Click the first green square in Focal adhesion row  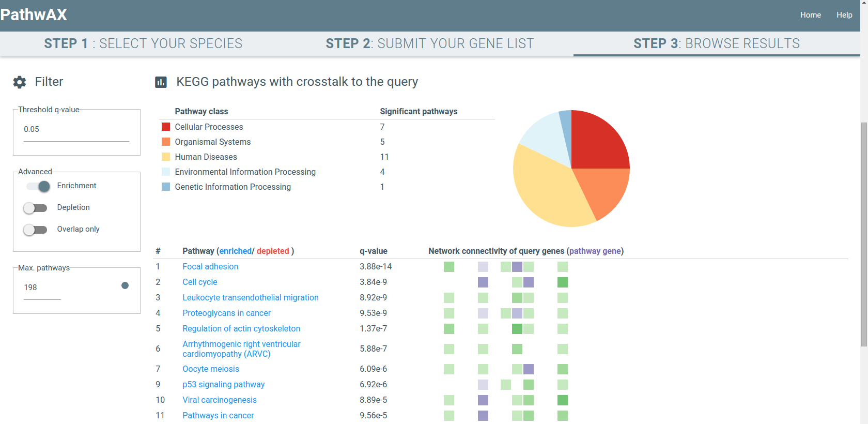pyautogui.click(x=449, y=267)
